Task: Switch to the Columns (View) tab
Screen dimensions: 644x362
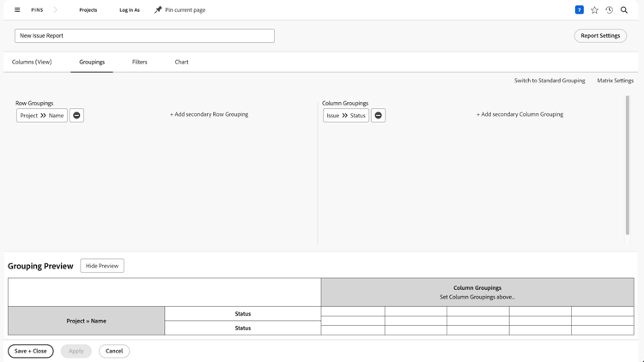Action: tap(32, 62)
